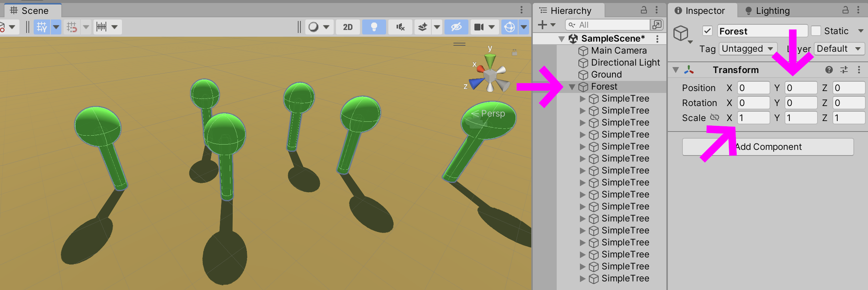
Task: Click the Add Component button
Action: coord(768,147)
